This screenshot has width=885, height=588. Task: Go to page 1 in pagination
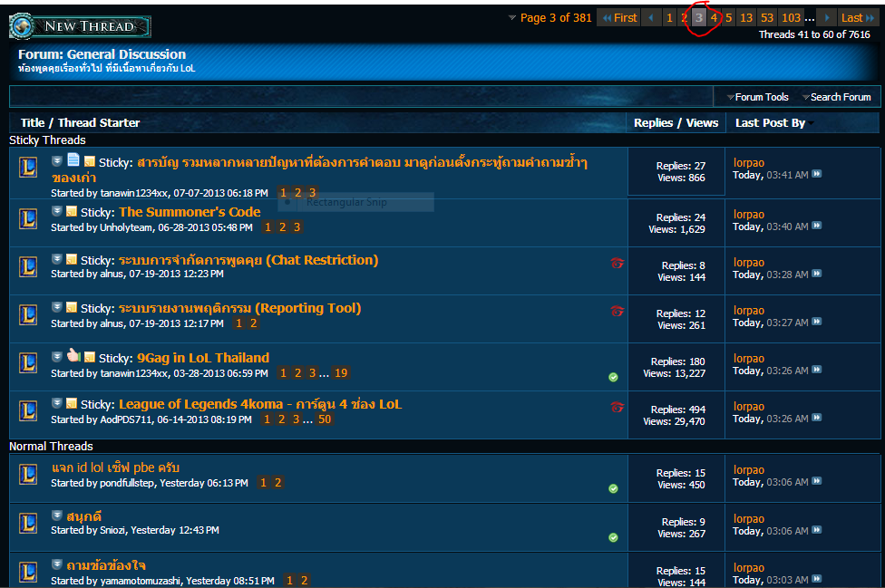[x=669, y=18]
